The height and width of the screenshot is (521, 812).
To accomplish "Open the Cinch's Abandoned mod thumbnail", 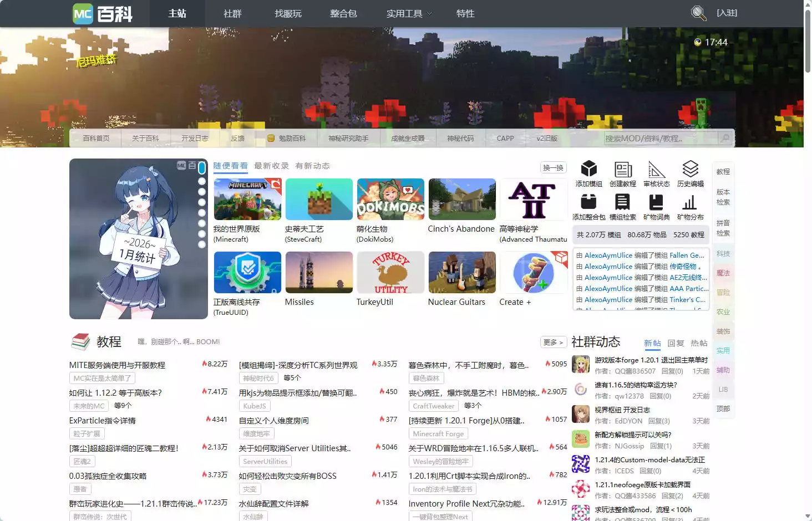I will 462,199.
